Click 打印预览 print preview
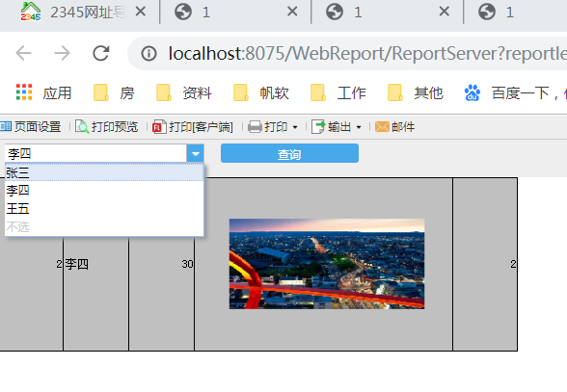Image resolution: width=567 pixels, height=392 pixels. pyautogui.click(x=107, y=127)
